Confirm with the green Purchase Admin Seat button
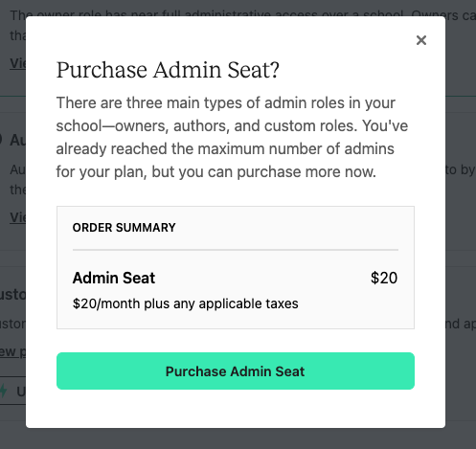Screen dimensions: 476x449 pyautogui.click(x=236, y=370)
